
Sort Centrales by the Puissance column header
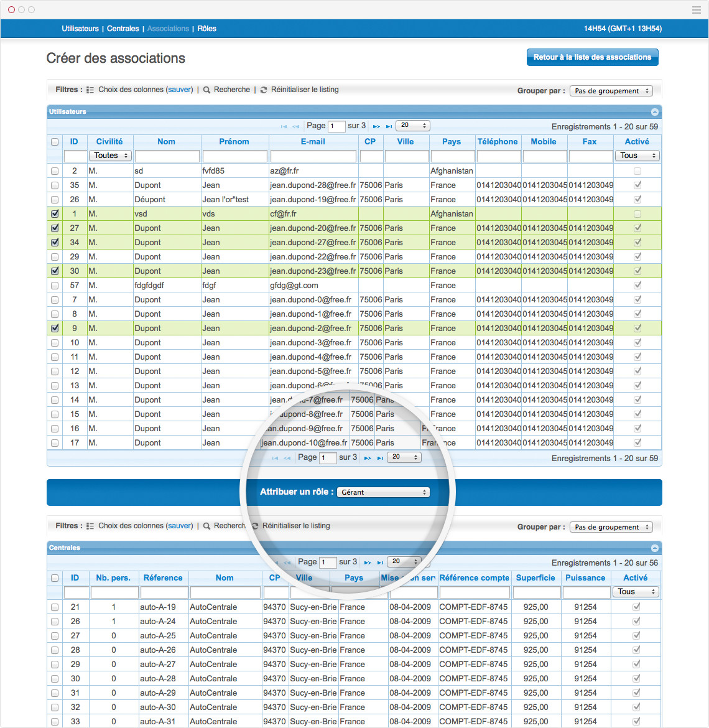coord(585,577)
